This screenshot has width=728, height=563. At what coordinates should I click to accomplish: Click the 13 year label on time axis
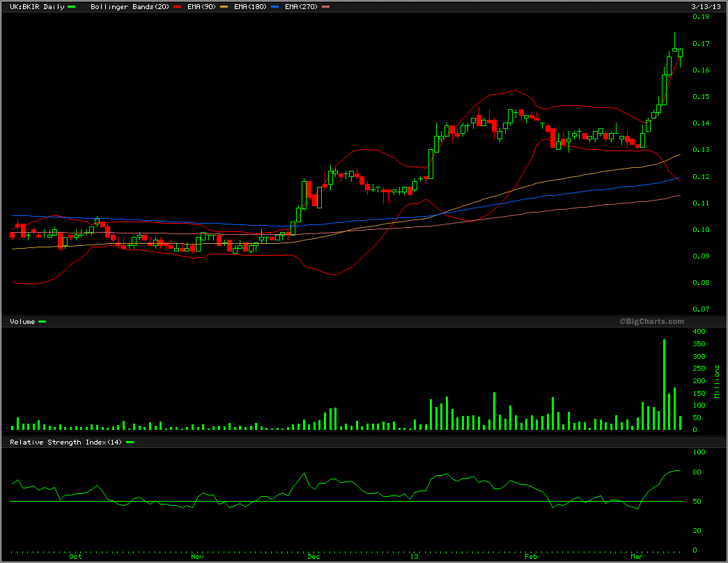pos(414,557)
